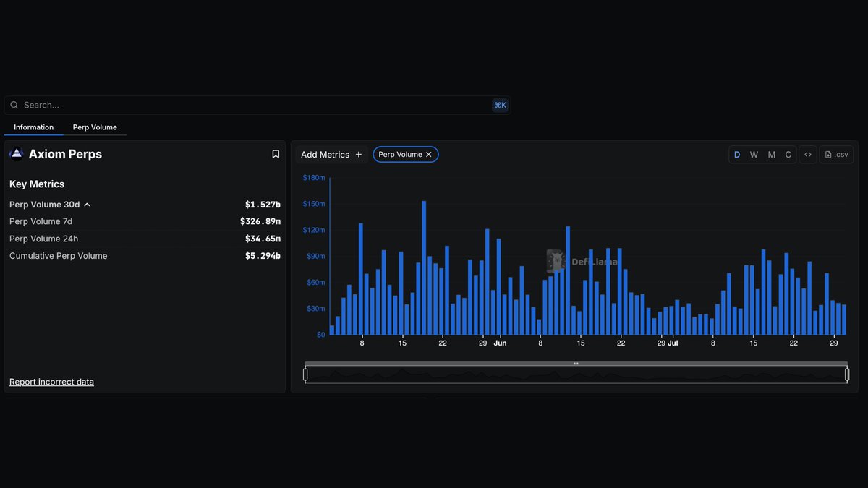Click the Axiom Perps title text
The image size is (868, 488).
(65, 154)
